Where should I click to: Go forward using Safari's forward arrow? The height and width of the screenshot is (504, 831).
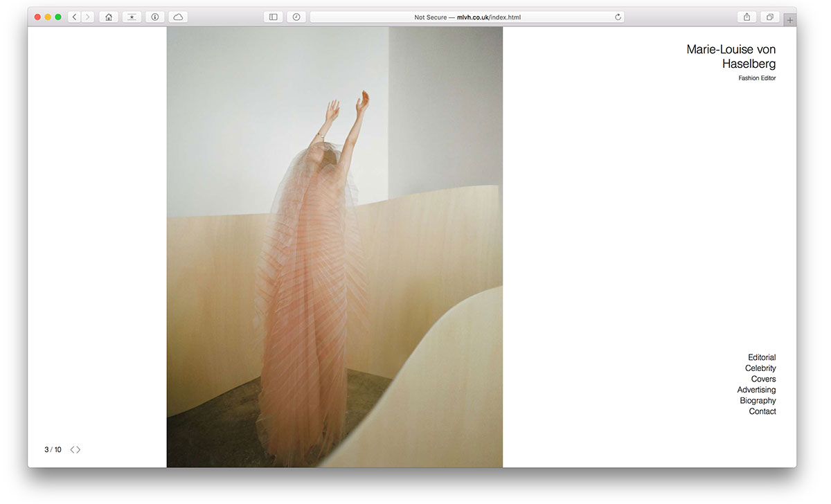pos(88,17)
